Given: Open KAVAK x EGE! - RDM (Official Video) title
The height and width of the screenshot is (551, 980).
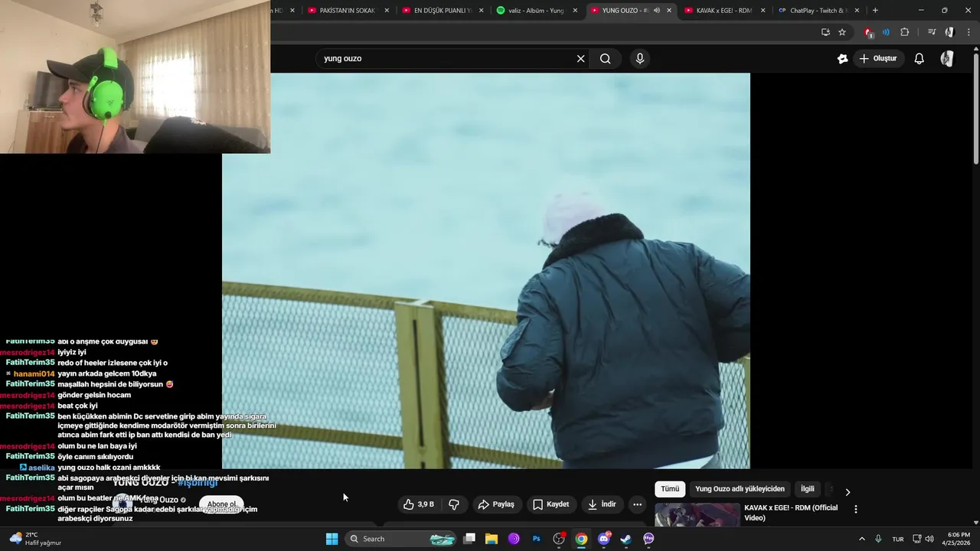Looking at the screenshot, I should point(791,513).
